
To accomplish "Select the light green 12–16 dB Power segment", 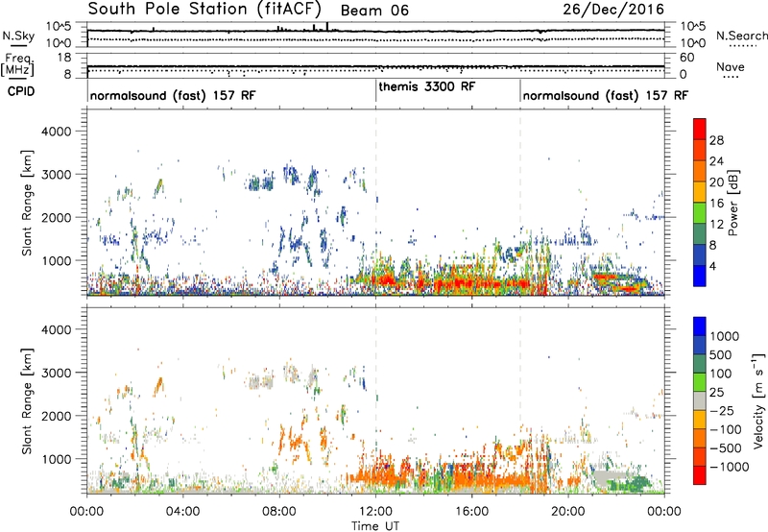I will (700, 213).
